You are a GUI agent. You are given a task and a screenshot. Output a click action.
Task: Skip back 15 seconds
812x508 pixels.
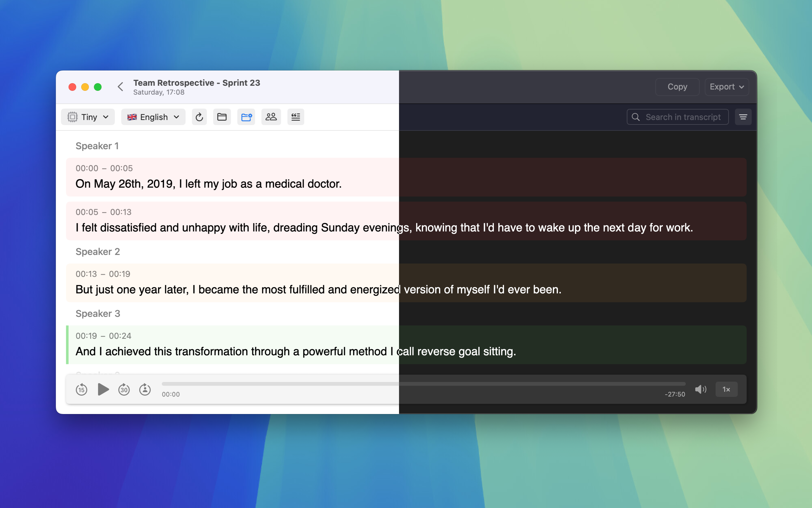tap(82, 389)
